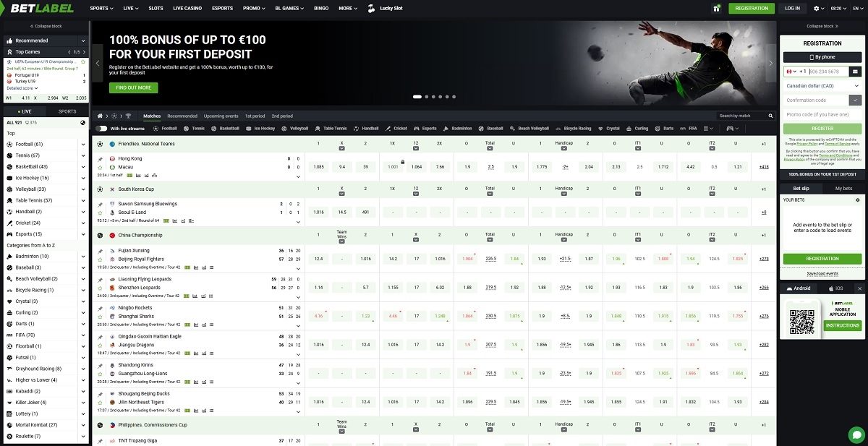Switch to the Upcoming events tab
Screen dimensions: 868x446
pos(221,116)
